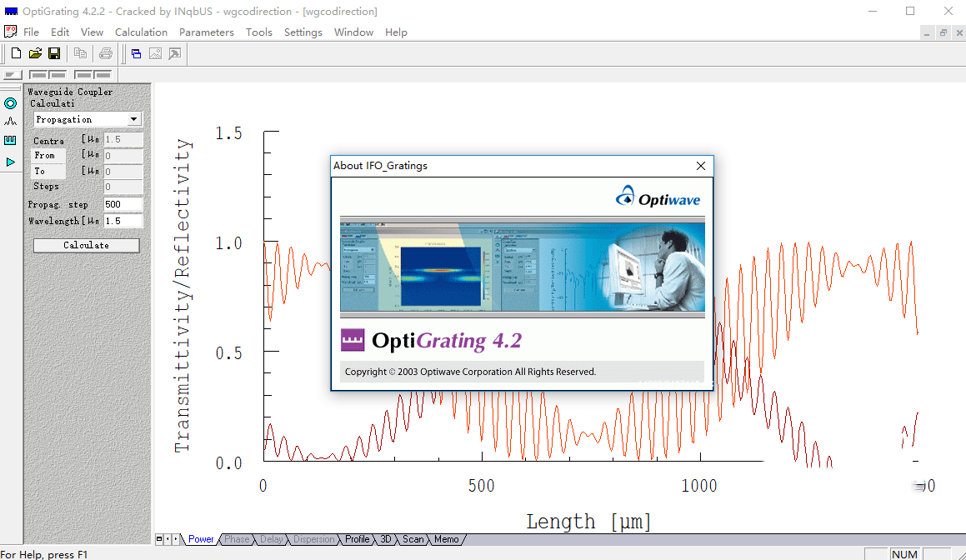The image size is (966, 560).
Task: Click the right tab-scroll arrow by Power
Action: tap(176, 539)
